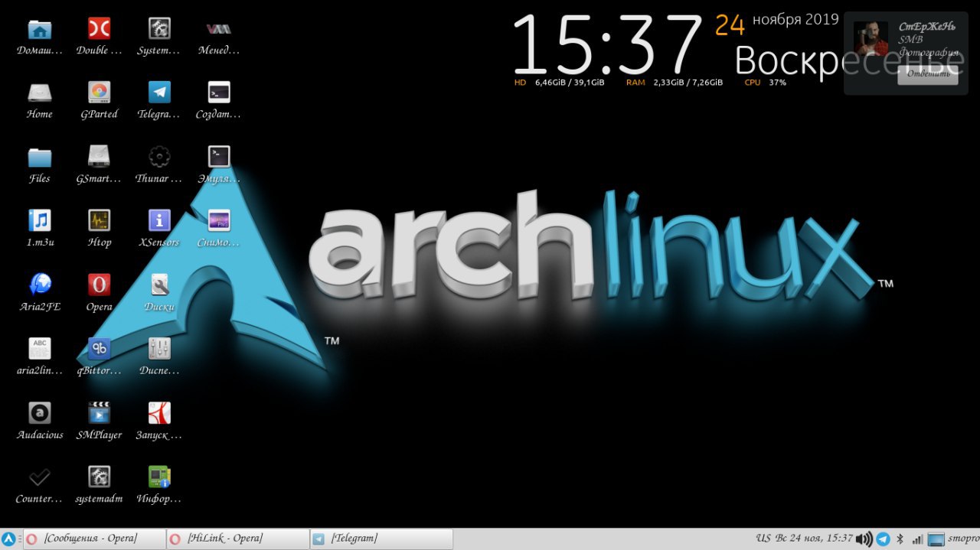Open the US keyboard layout indicator
The width and height of the screenshot is (980, 550).
click(763, 539)
